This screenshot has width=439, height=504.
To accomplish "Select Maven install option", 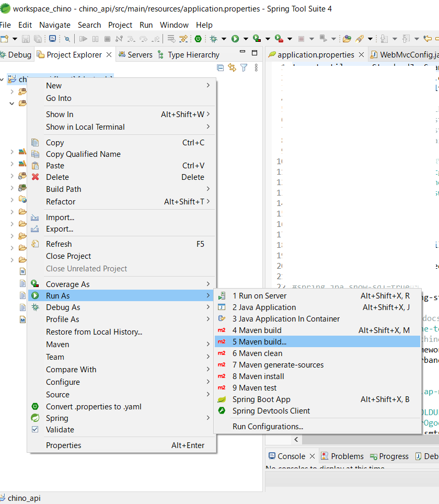I will click(258, 376).
